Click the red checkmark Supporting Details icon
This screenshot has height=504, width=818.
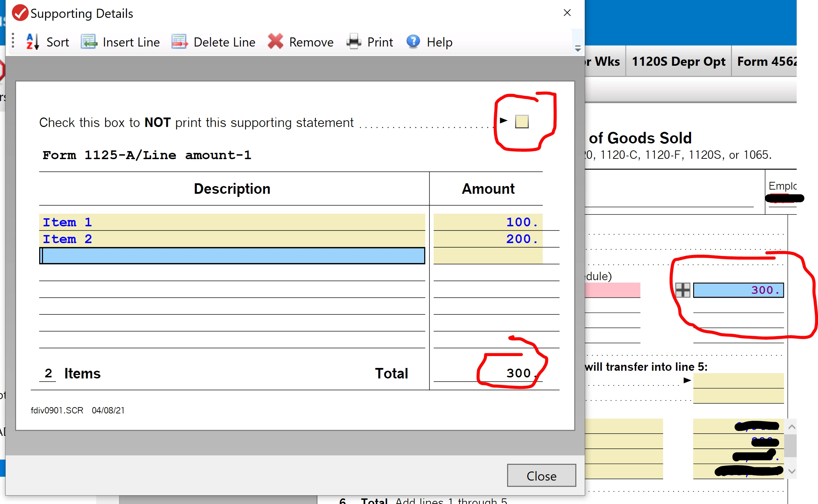(x=20, y=13)
